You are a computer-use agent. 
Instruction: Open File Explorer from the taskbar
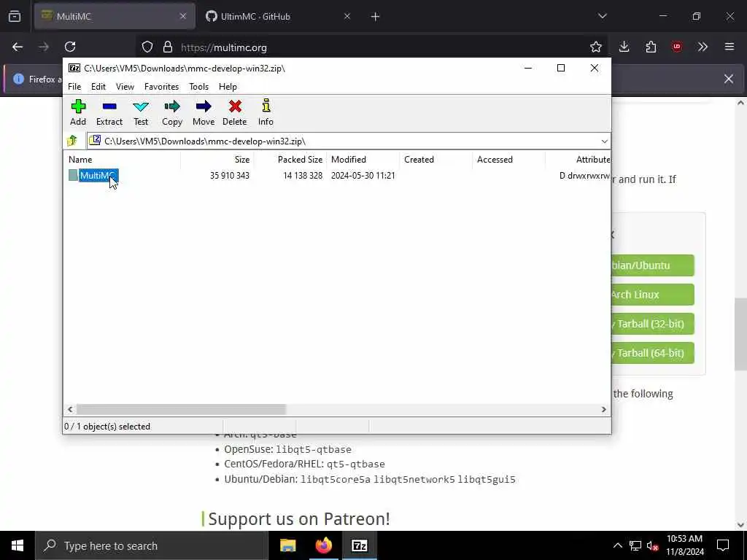[x=287, y=545]
